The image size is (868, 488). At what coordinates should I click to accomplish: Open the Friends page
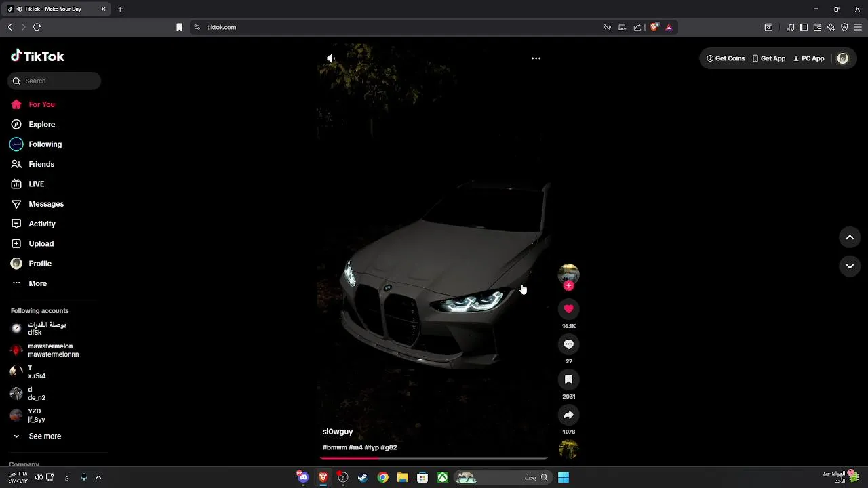pyautogui.click(x=33, y=164)
